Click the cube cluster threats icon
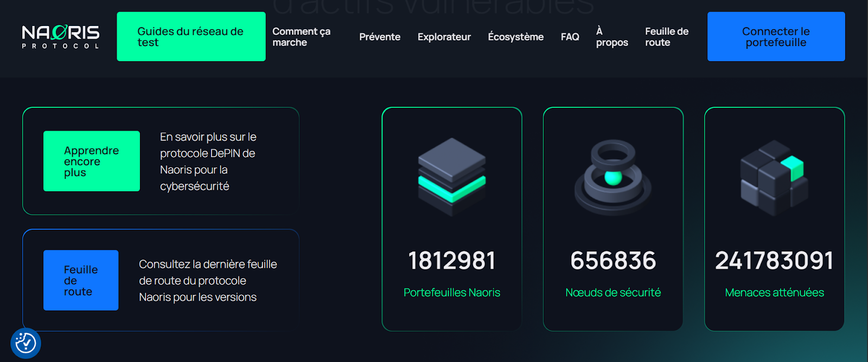This screenshot has height=362, width=868. [x=774, y=178]
